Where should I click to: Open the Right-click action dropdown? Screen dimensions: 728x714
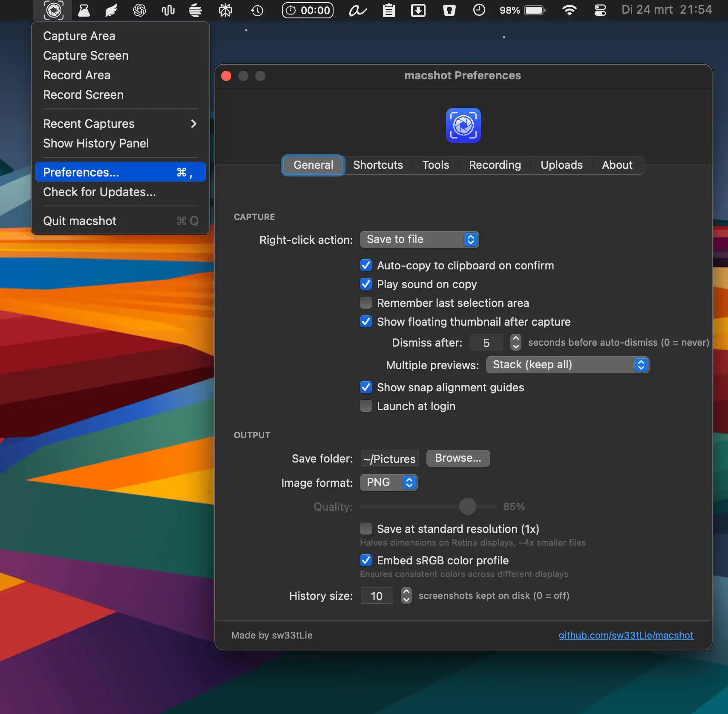click(419, 240)
